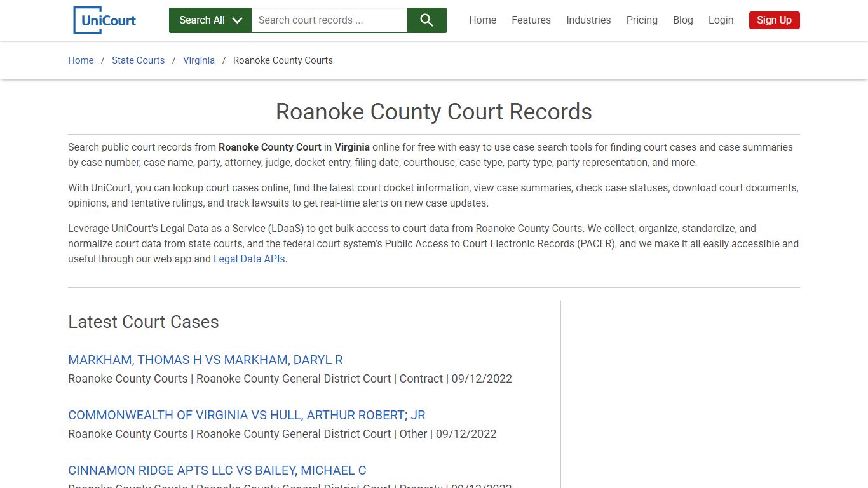Click the red Sign Up button
This screenshot has width=868, height=488.
774,20
